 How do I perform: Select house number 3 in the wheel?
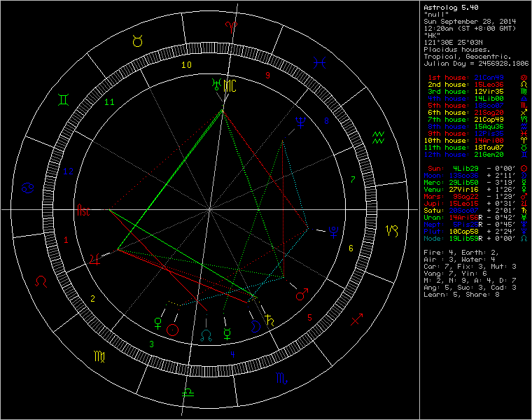coord(152,344)
